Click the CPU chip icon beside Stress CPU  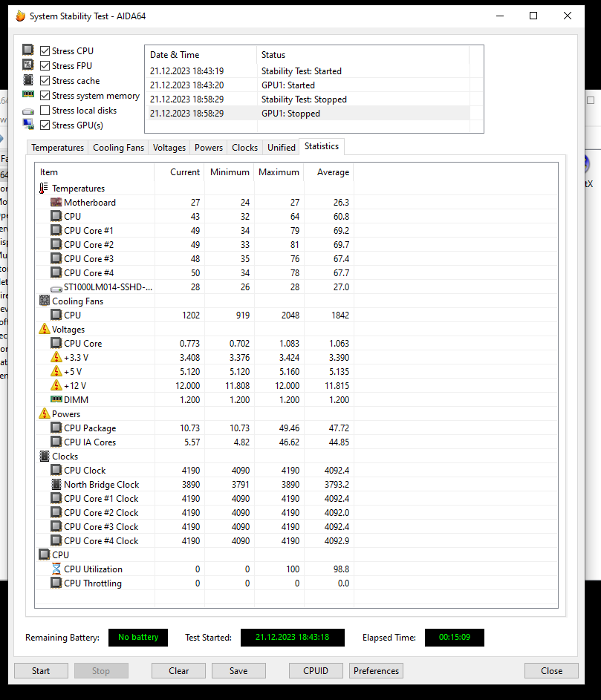(28, 50)
